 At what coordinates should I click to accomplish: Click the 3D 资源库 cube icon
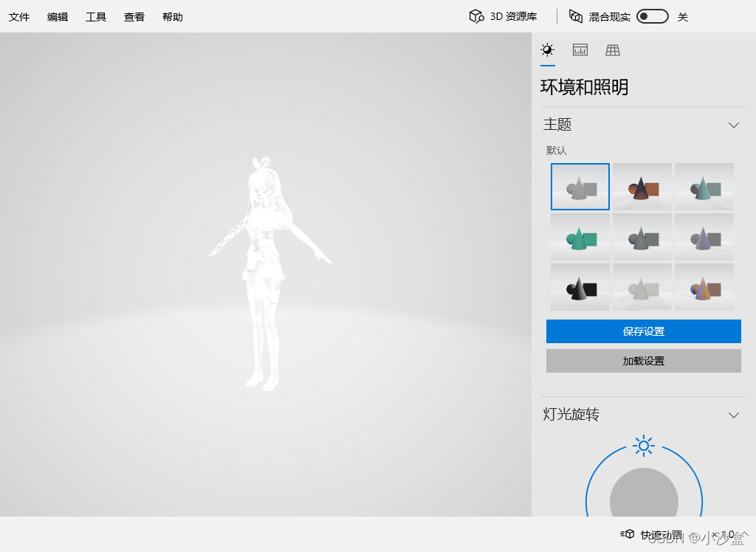tap(476, 16)
